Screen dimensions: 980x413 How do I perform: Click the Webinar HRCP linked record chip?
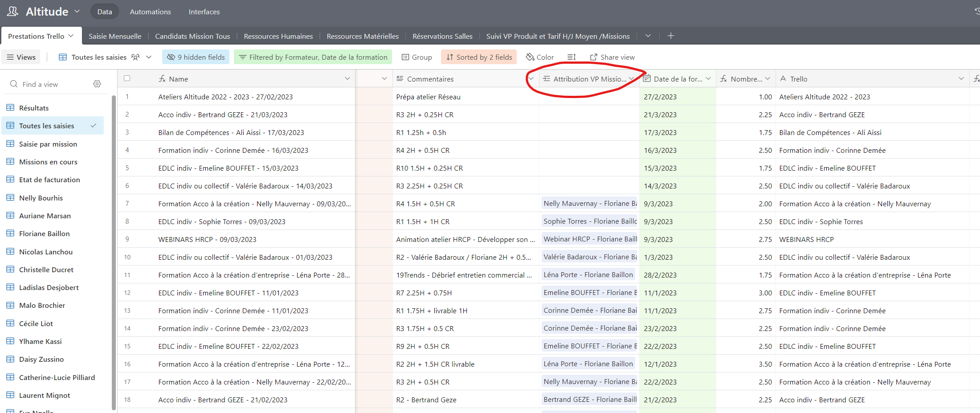pyautogui.click(x=589, y=239)
